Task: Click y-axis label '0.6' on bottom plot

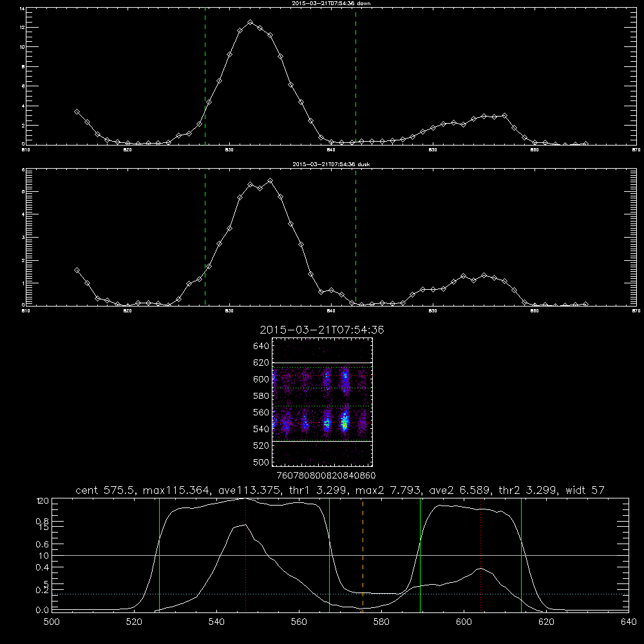Action: pyautogui.click(x=43, y=544)
